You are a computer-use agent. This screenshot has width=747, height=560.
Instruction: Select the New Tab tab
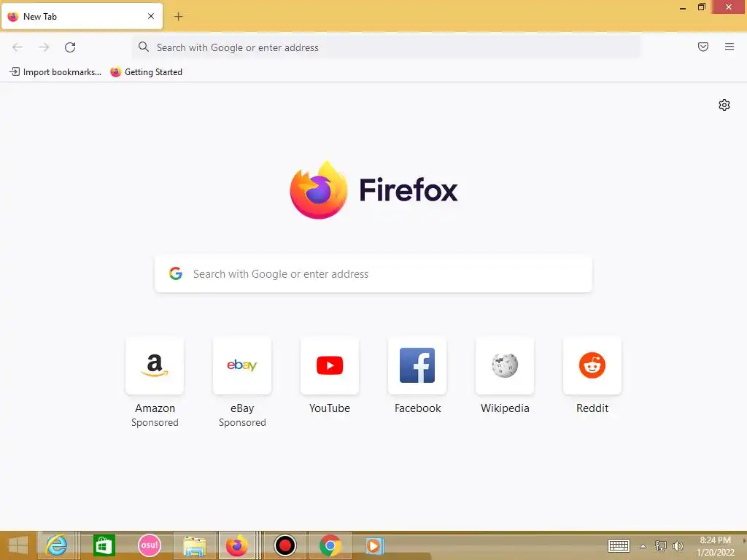82,16
